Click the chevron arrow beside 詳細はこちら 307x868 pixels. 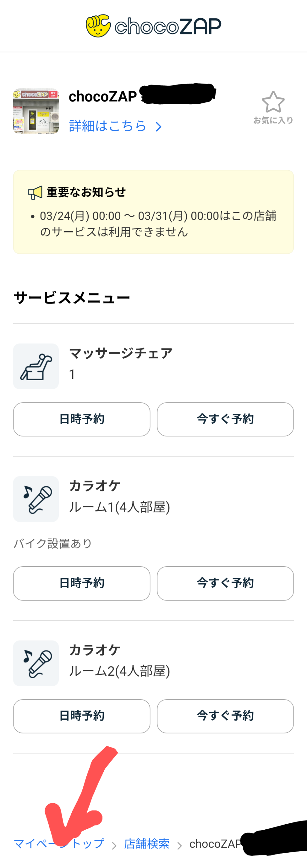coord(159,127)
